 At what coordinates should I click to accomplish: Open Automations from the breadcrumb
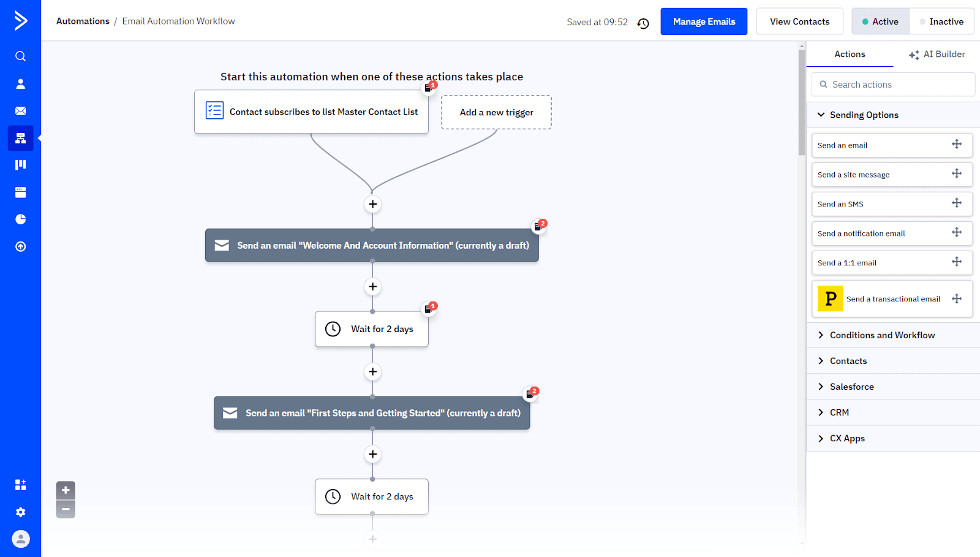[83, 20]
